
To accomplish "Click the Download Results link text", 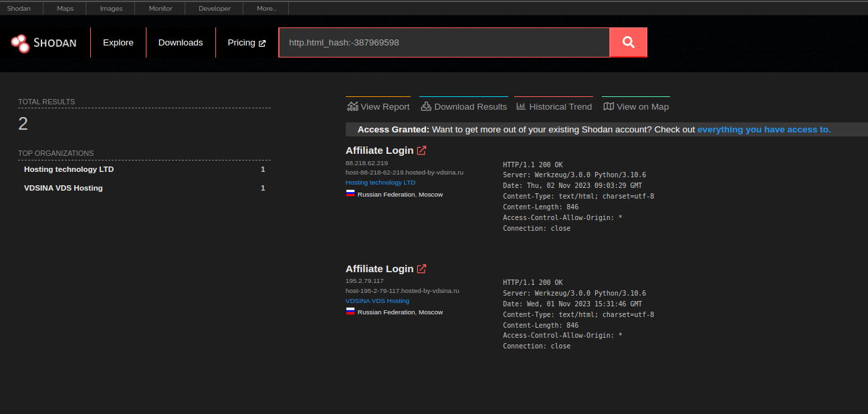I will 471,106.
